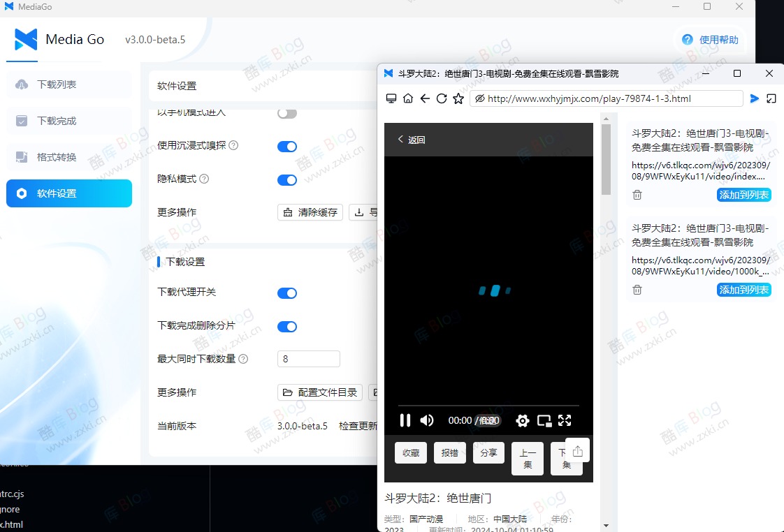784x532 pixels.
Task: Click the 收藏 favorite button
Action: (411, 452)
